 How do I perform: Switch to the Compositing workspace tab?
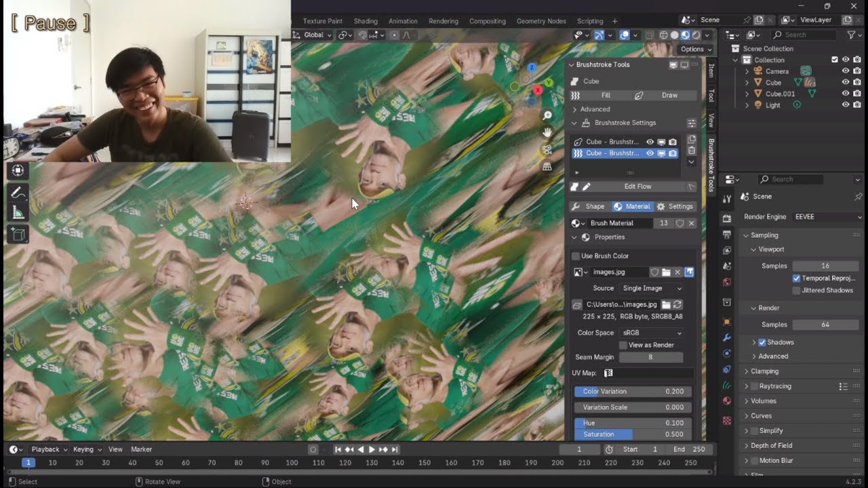click(x=488, y=21)
